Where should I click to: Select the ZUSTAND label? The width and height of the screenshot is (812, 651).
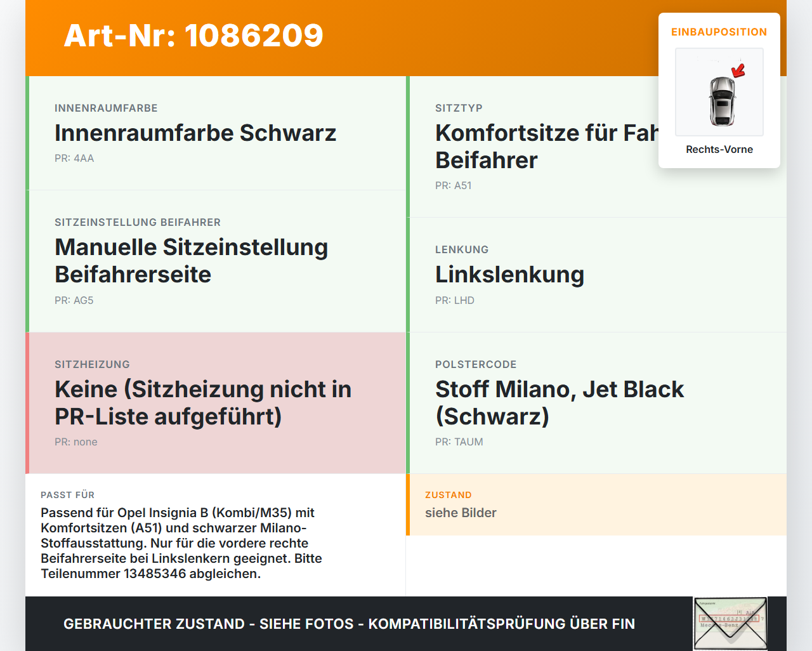449,496
